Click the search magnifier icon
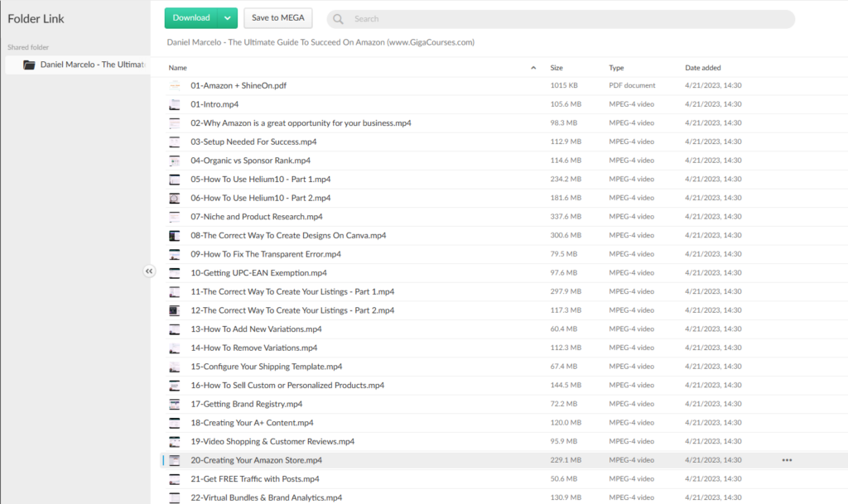The image size is (848, 504). pyautogui.click(x=340, y=19)
